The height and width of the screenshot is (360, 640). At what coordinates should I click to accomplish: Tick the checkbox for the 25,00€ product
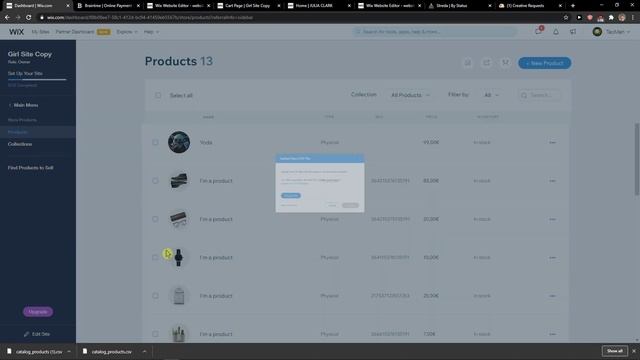pos(155,296)
